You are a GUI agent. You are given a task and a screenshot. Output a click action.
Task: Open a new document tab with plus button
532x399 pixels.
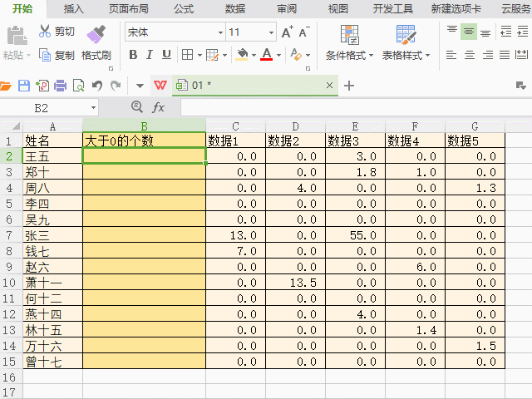click(349, 86)
